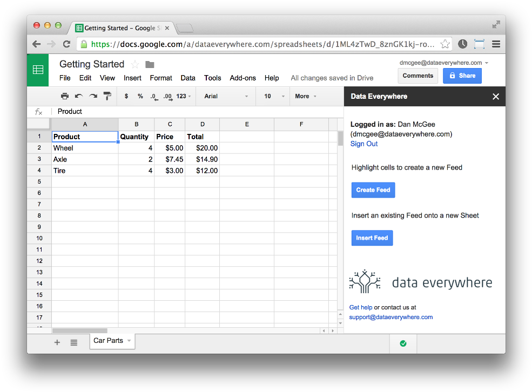The image size is (532, 392).
Task: Click the Create Feed button
Action: (373, 190)
